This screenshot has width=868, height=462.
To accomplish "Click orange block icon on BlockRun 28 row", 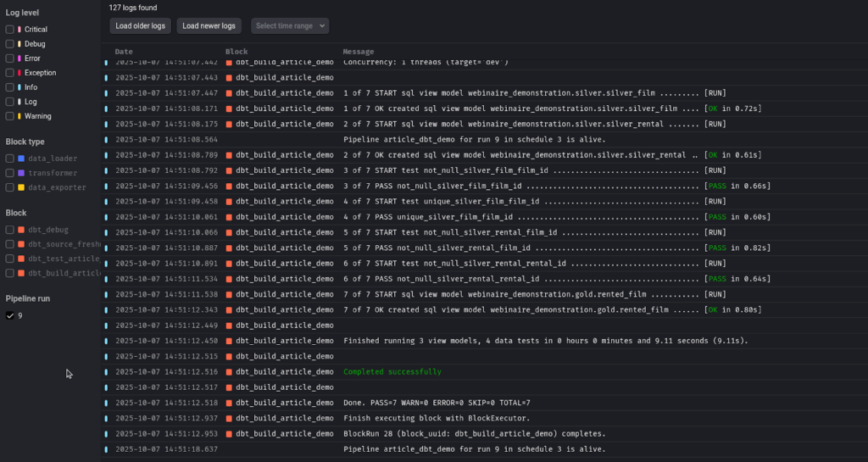I will pyautogui.click(x=229, y=433).
